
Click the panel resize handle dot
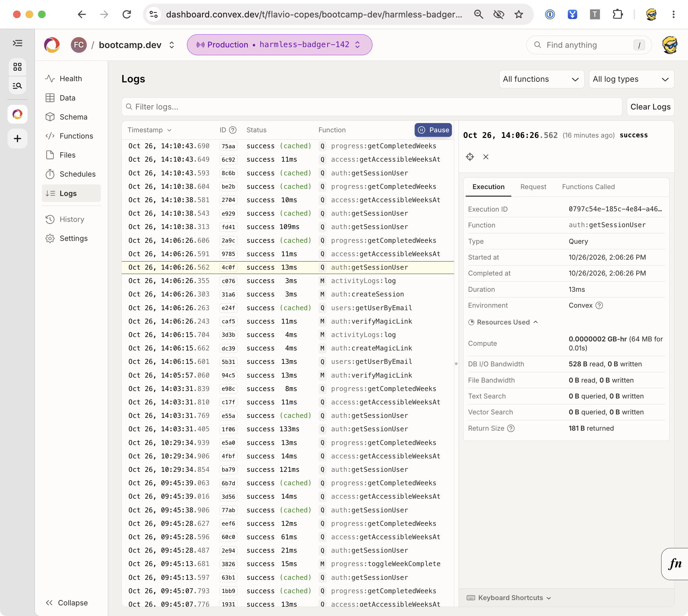(456, 364)
